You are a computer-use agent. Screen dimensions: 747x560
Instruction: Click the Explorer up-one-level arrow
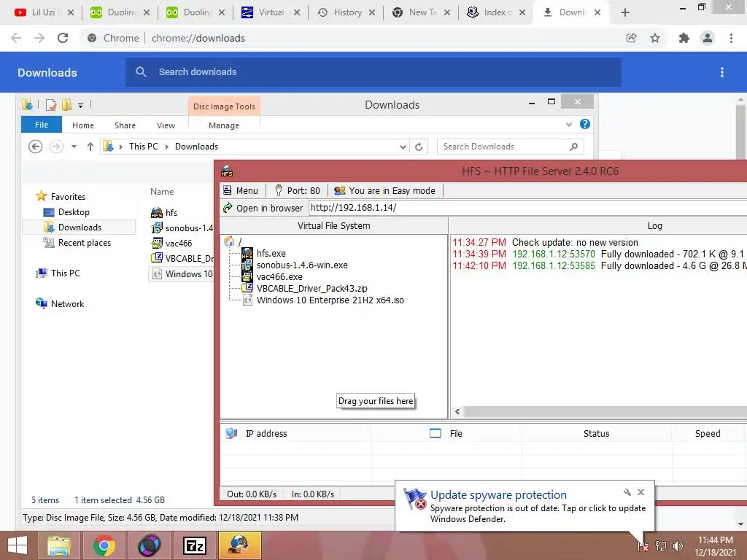tap(90, 147)
